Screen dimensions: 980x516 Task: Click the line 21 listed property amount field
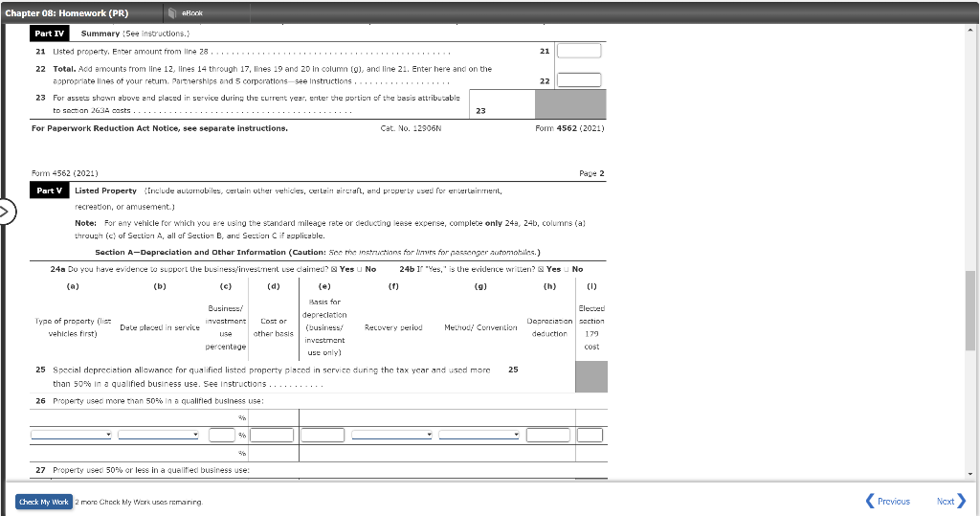point(579,51)
